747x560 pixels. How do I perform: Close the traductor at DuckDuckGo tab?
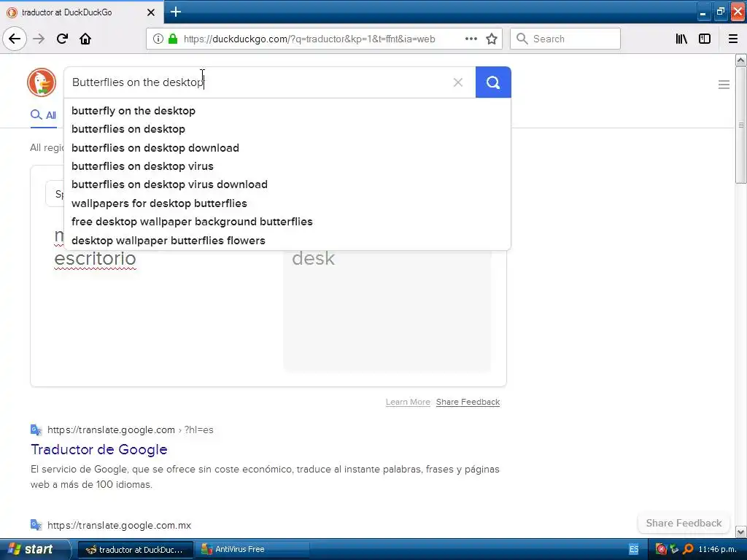[x=150, y=12]
